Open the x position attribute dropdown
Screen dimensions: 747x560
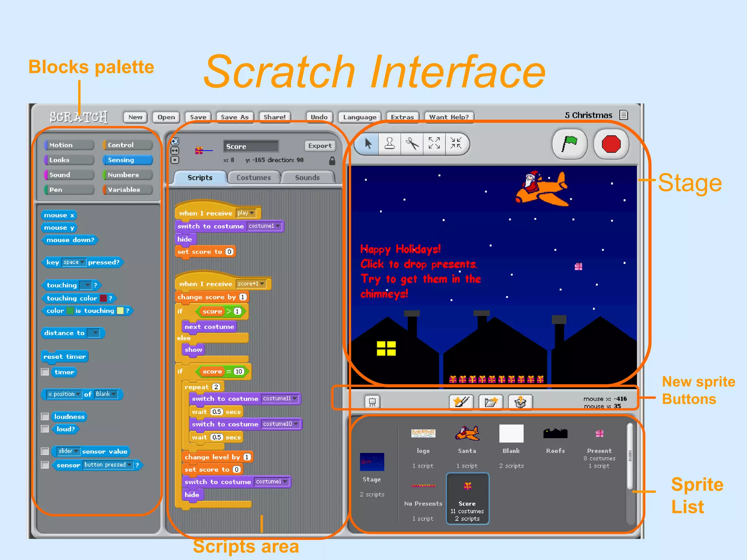tap(64, 394)
